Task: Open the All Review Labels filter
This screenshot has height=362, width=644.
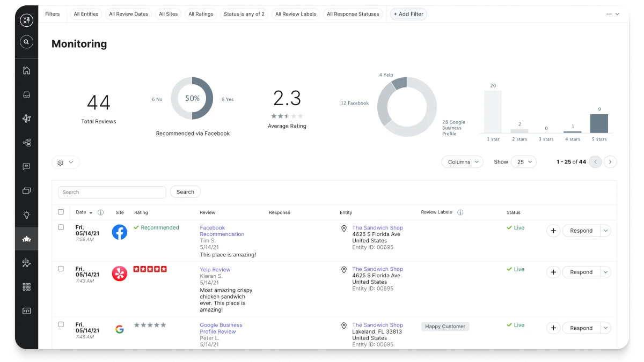Action: 296,14
